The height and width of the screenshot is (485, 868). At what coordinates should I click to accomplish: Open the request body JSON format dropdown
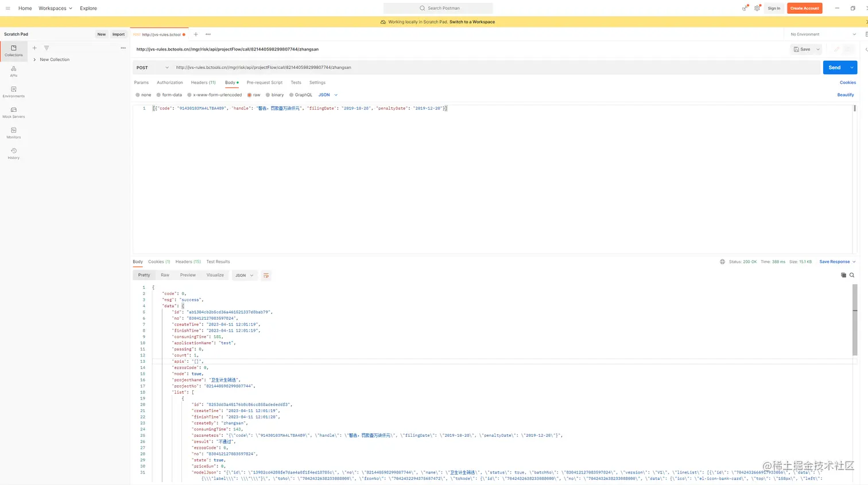click(x=328, y=95)
